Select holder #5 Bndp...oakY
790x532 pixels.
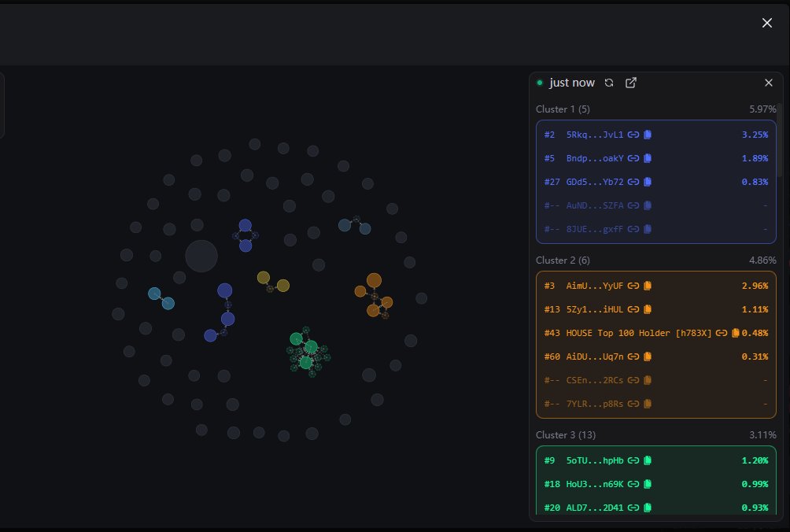(x=656, y=158)
